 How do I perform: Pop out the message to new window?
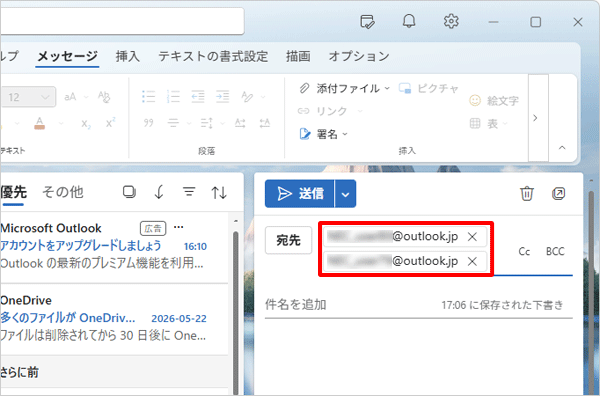[x=559, y=193]
